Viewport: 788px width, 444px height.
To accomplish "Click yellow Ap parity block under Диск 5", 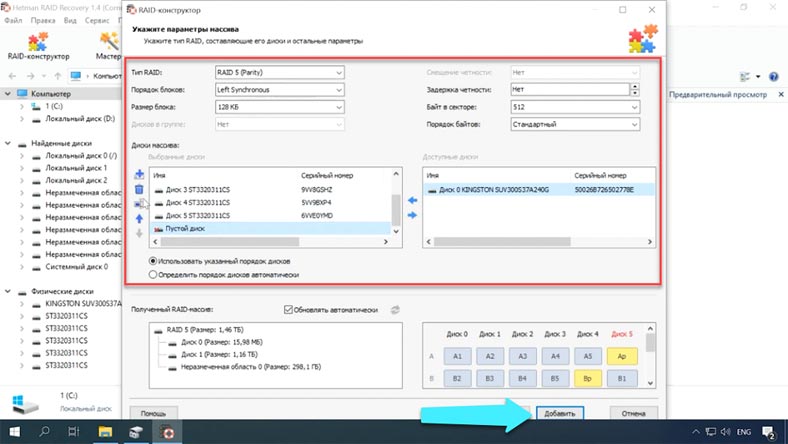I will pyautogui.click(x=621, y=356).
